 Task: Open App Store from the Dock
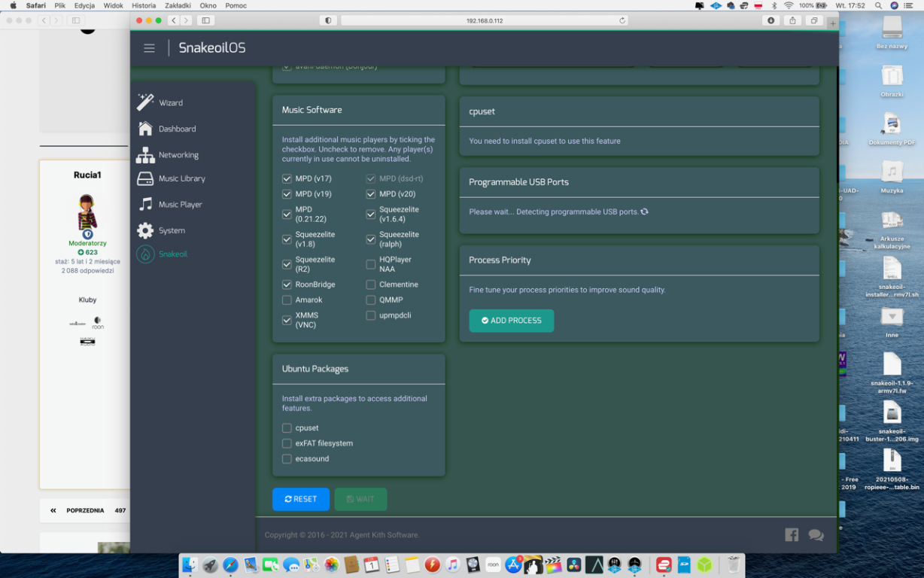pos(513,564)
